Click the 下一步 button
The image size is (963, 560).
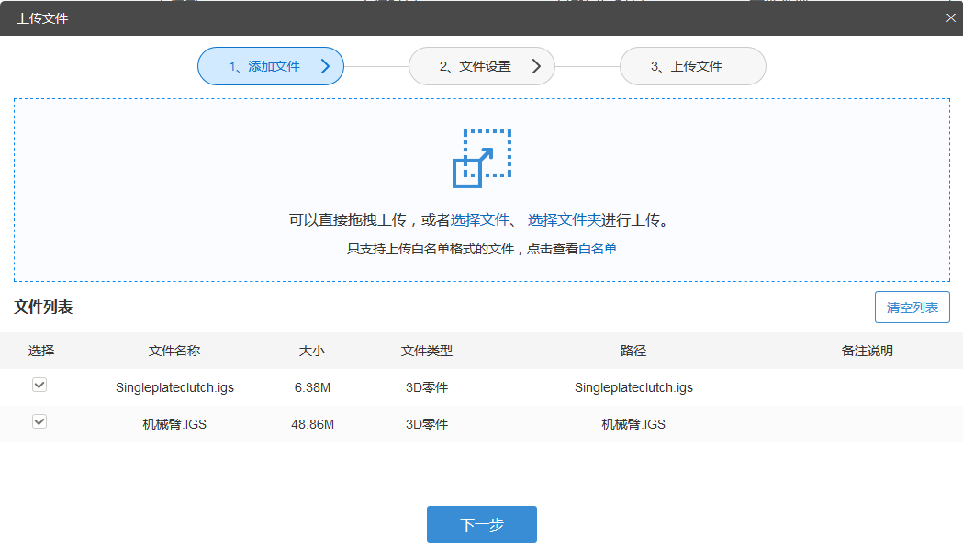(x=481, y=524)
